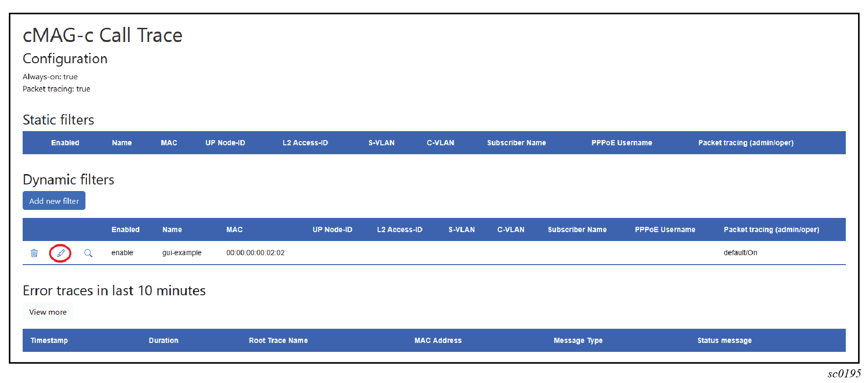The height and width of the screenshot is (383, 868).
Task: Click PPPoE Username header in Static filters table
Action: click(x=621, y=143)
